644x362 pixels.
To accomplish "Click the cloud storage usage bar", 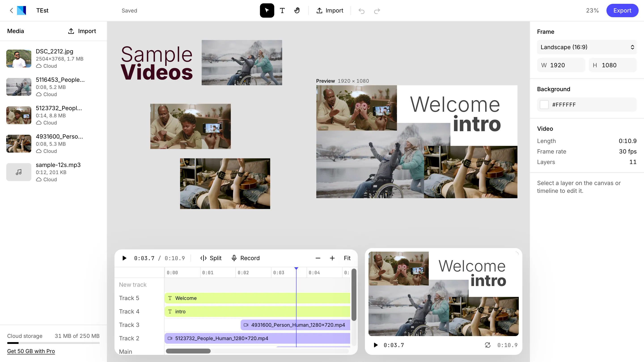I will click(53, 343).
